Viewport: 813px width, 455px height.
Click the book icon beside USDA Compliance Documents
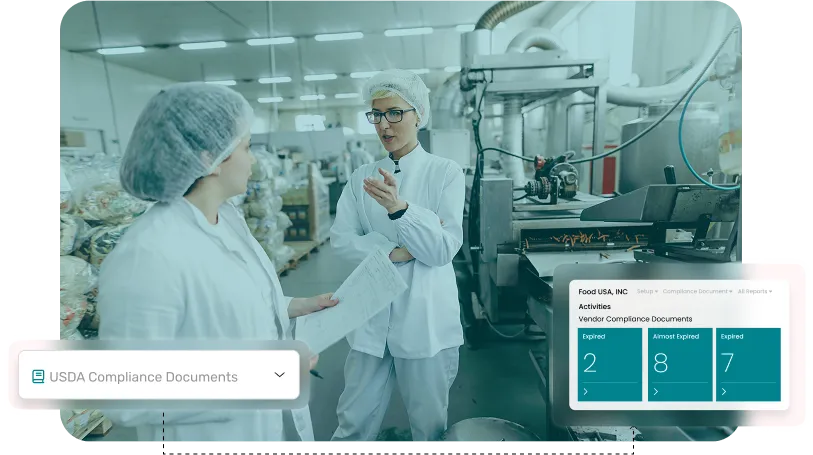tap(38, 377)
